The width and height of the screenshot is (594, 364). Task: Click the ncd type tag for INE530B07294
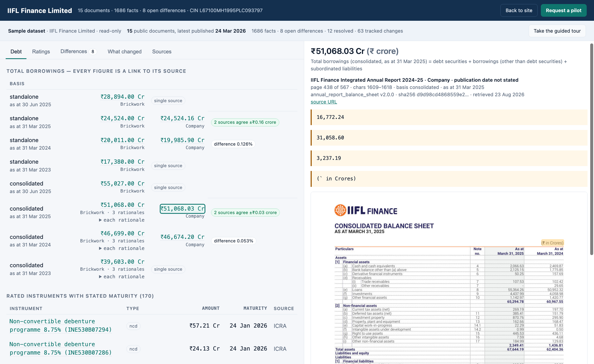click(x=133, y=326)
